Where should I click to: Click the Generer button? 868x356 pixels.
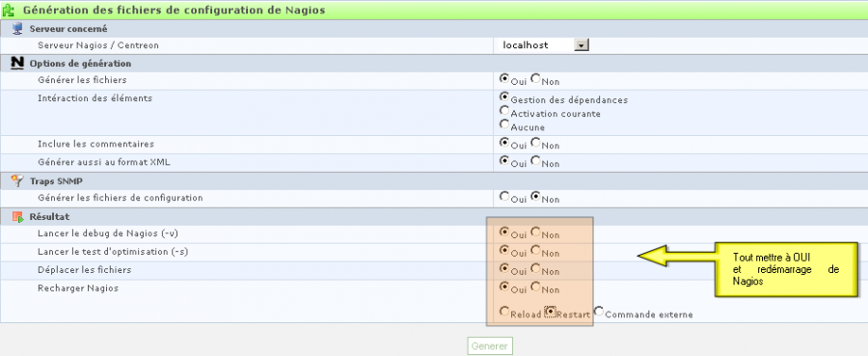point(490,346)
